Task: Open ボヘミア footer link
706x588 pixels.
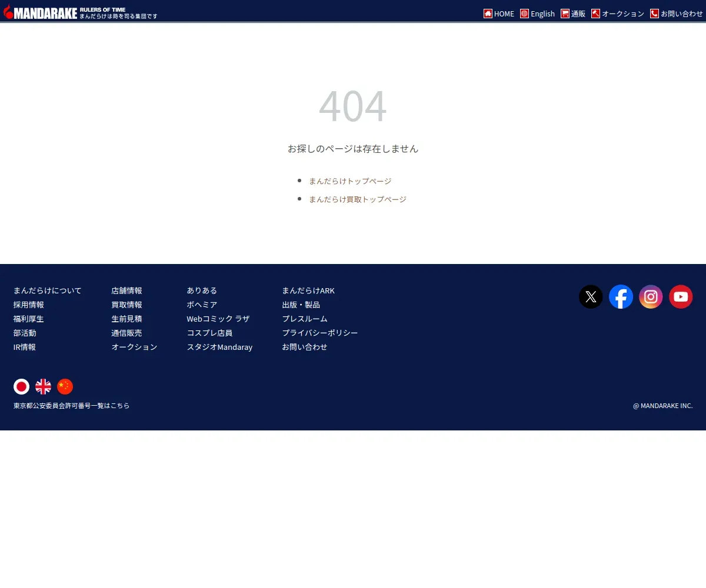Action: click(202, 305)
